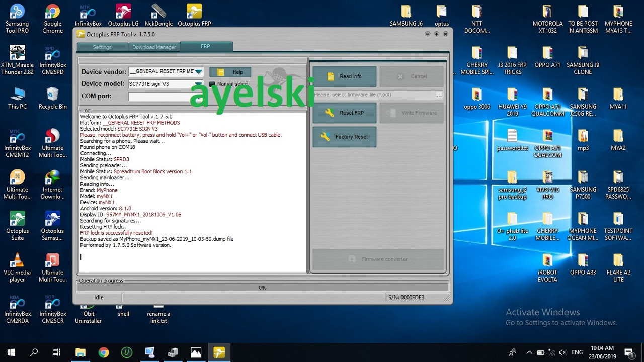This screenshot has width=644, height=362.
Task: Select InfinityBox CM2SPD desktop icon
Action: coord(52,60)
